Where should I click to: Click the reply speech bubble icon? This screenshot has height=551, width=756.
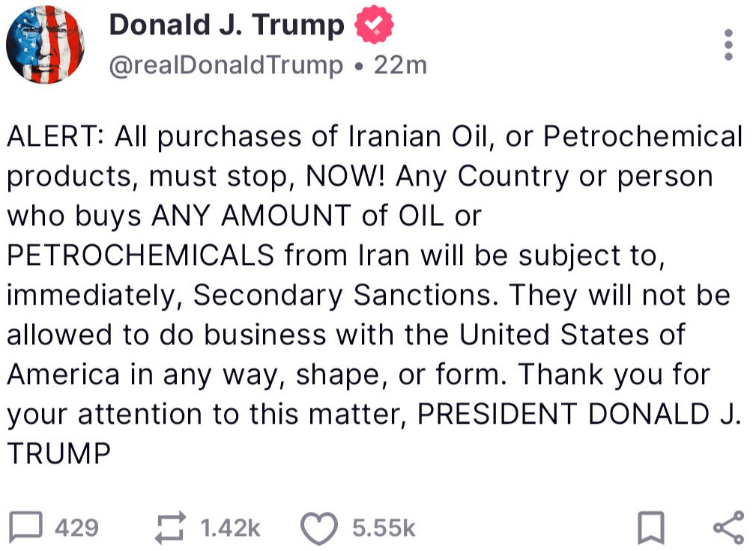(x=28, y=529)
